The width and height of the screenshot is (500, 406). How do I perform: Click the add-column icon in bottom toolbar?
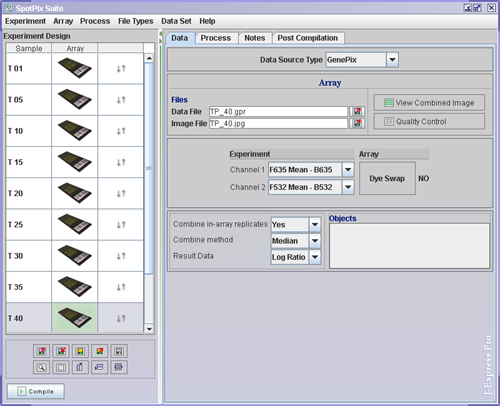pos(80,367)
